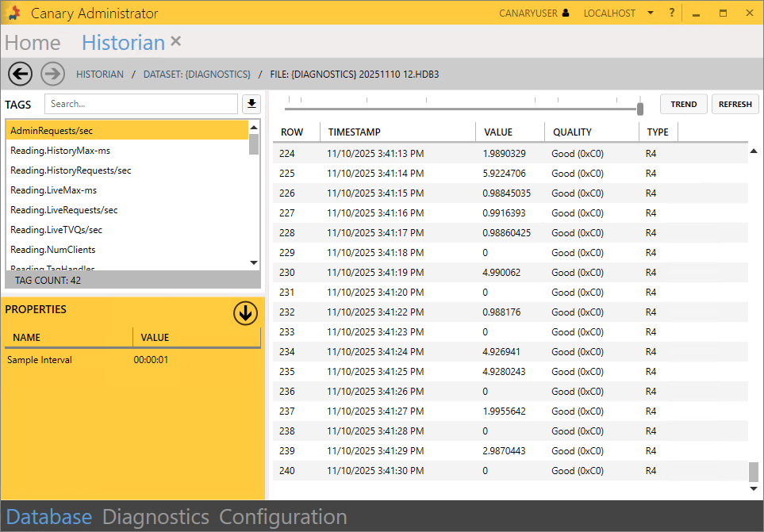Image resolution: width=764 pixels, height=532 pixels.
Task: Navigate to DATASET: {DIAGNOSTICS} breadcrumb
Action: tap(197, 74)
